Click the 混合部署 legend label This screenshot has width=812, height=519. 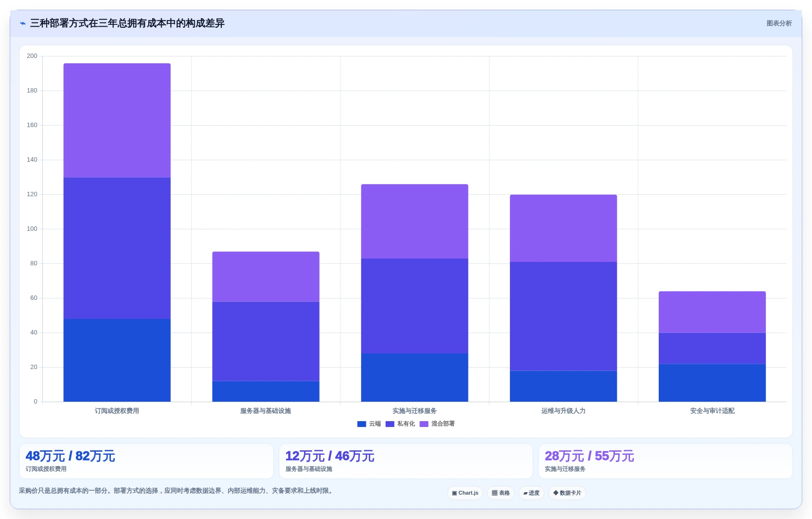pyautogui.click(x=443, y=424)
